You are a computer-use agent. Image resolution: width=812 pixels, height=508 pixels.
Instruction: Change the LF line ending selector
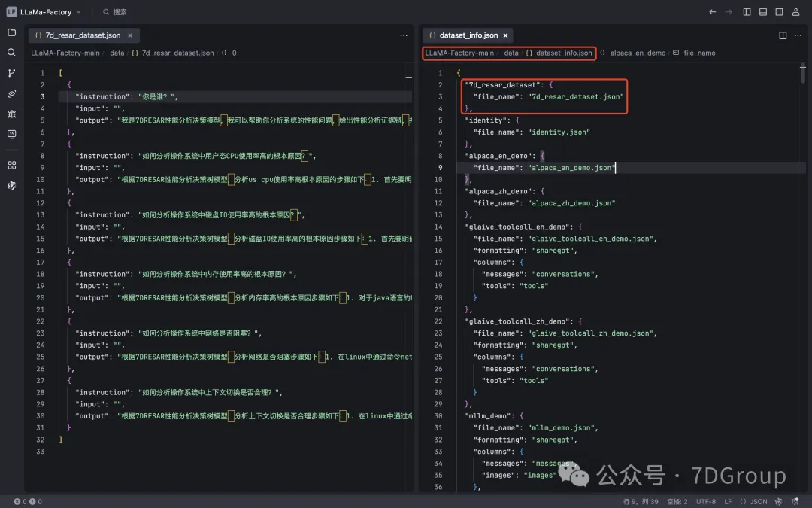(728, 501)
